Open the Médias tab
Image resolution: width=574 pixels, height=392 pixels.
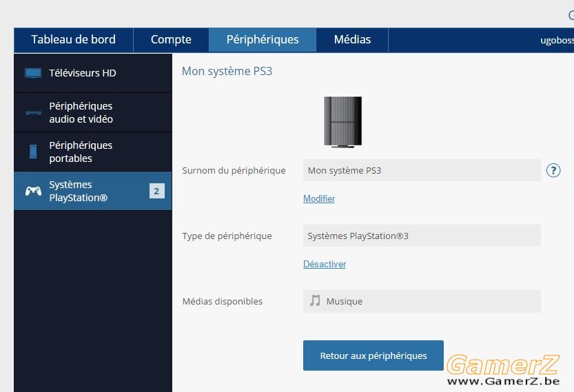[x=352, y=39]
